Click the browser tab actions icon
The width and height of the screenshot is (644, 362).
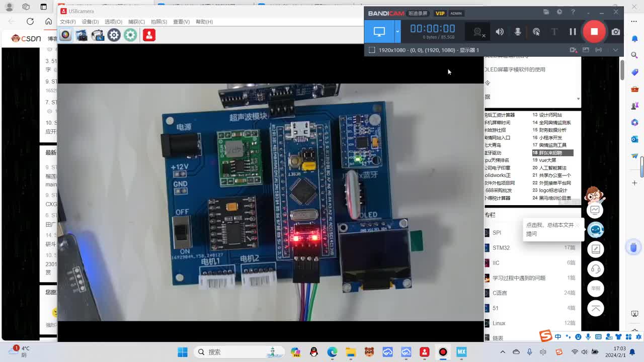pyautogui.click(x=43, y=7)
